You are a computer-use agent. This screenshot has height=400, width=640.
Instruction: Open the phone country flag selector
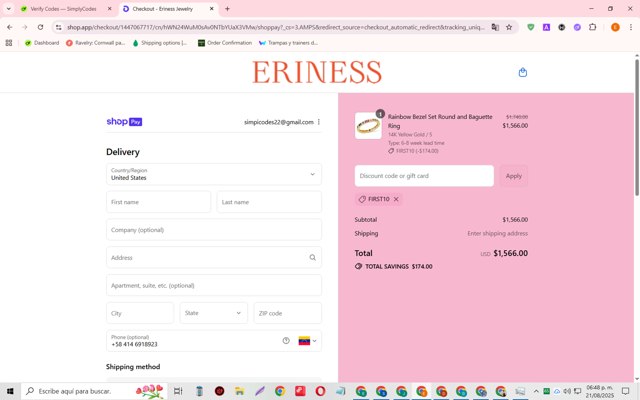pyautogui.click(x=307, y=341)
